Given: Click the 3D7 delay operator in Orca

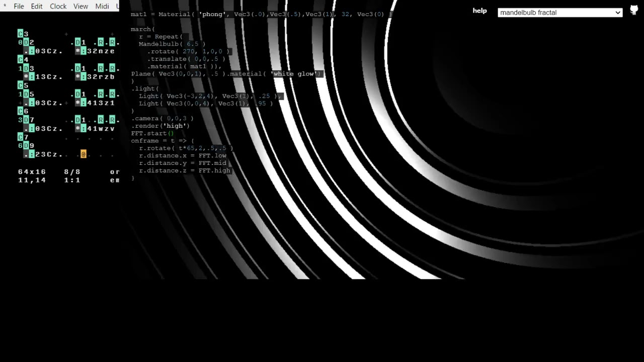Looking at the screenshot, I should point(26,120).
